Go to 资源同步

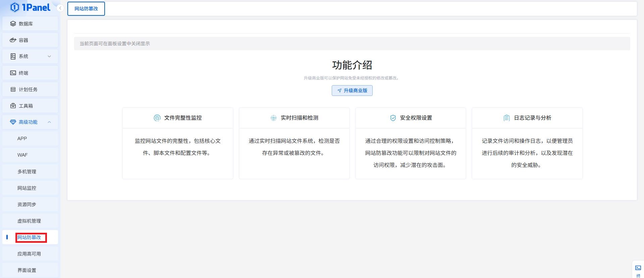click(x=30, y=205)
